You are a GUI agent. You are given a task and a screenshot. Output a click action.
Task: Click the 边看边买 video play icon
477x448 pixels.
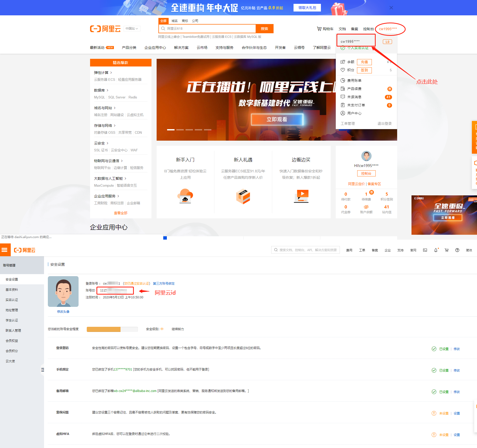[x=301, y=196]
